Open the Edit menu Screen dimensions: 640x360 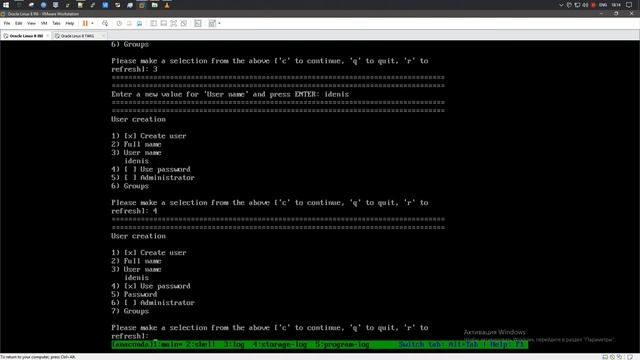click(19, 23)
